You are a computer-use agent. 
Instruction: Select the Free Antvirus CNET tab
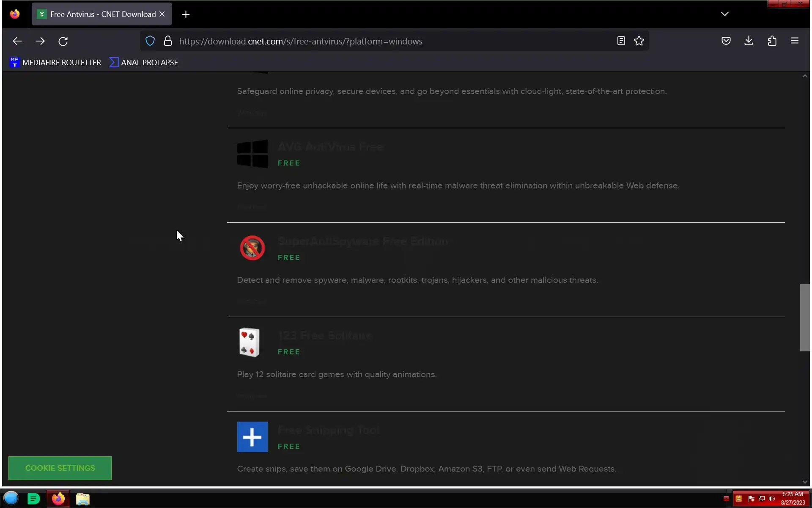[97, 14]
